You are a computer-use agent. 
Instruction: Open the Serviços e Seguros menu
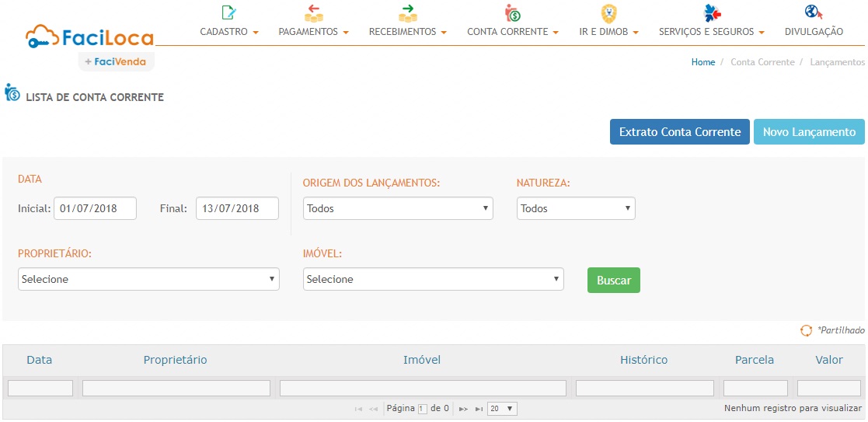point(711,32)
